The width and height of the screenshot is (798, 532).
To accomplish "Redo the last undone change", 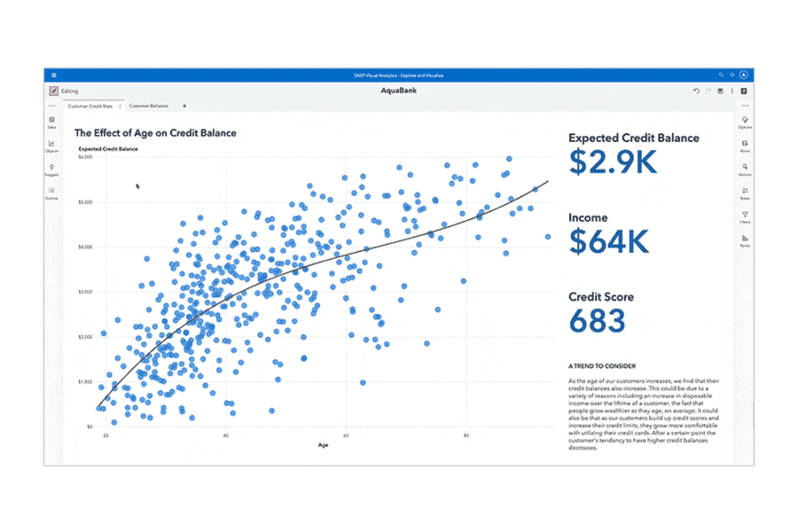I will [708, 91].
